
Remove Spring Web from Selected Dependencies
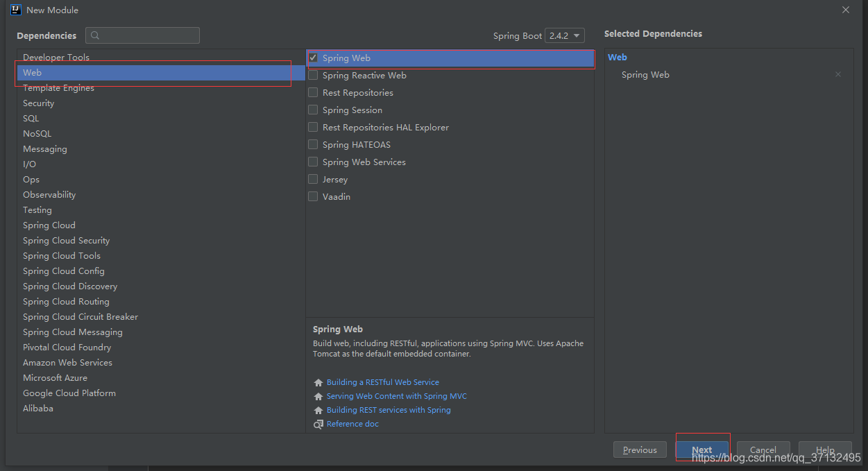click(838, 74)
